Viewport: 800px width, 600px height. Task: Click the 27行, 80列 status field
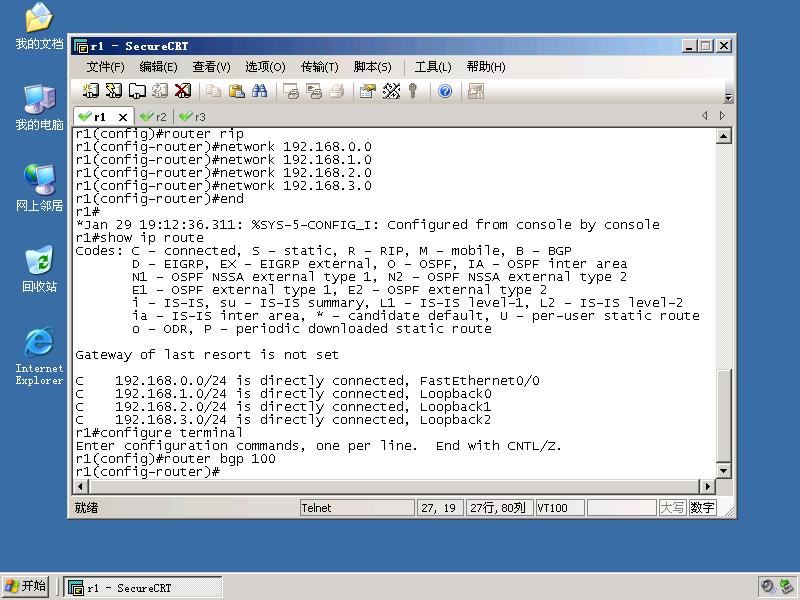pyautogui.click(x=500, y=508)
